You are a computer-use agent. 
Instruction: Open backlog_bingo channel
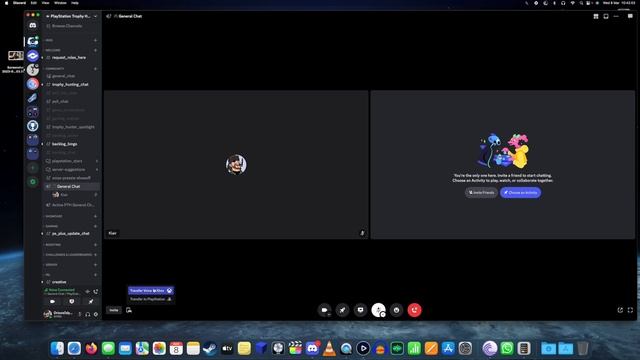pyautogui.click(x=64, y=144)
